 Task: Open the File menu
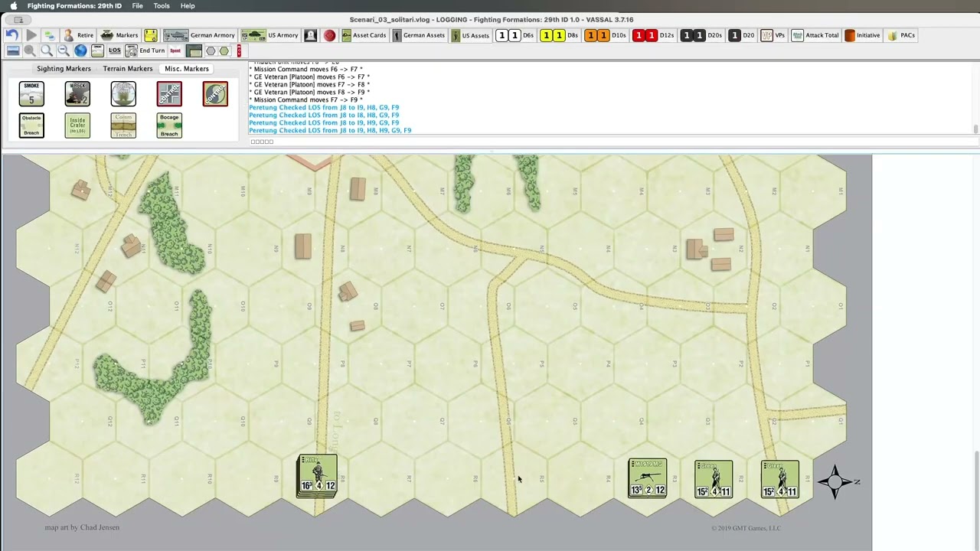(x=137, y=5)
